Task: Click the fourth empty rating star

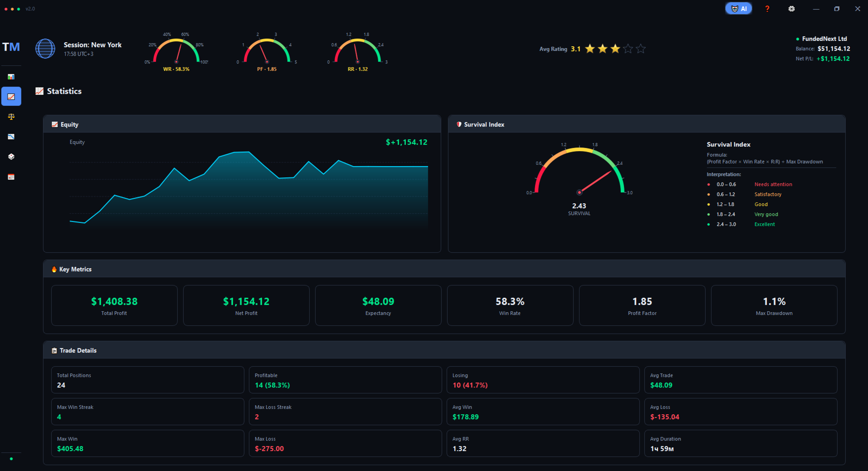Action: click(628, 49)
